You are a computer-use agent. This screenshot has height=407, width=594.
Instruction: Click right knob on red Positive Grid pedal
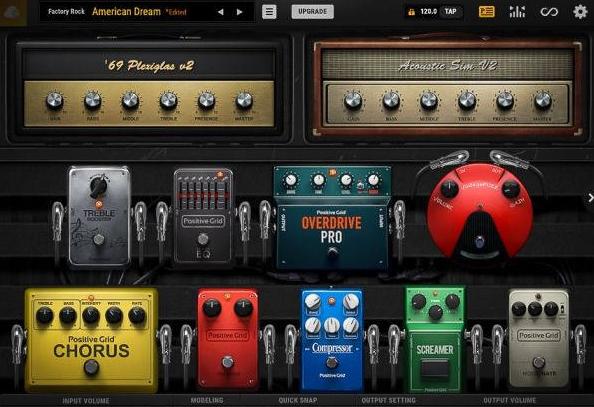coord(244,308)
